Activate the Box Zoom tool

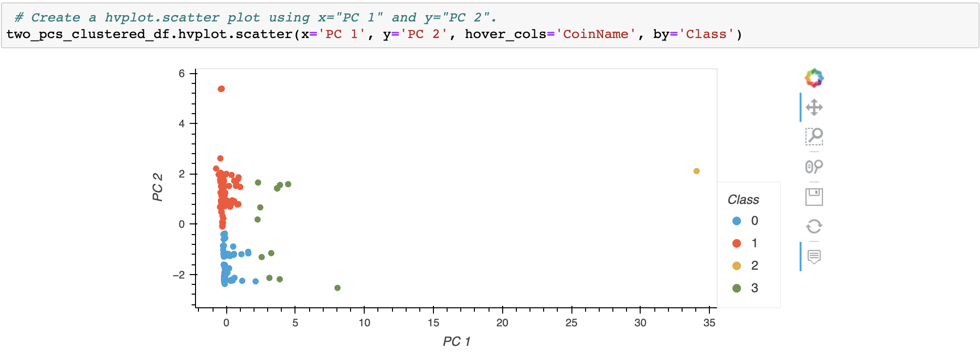click(x=814, y=137)
